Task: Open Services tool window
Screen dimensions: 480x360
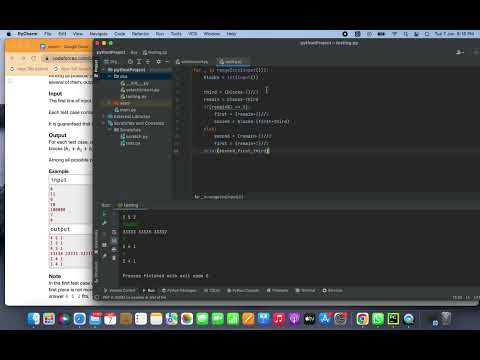Action: [x=333, y=291]
